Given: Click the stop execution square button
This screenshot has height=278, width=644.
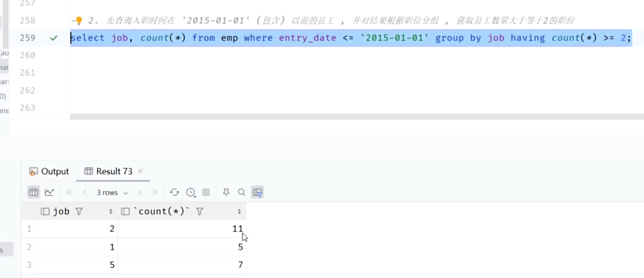Looking at the screenshot, I should [206, 192].
